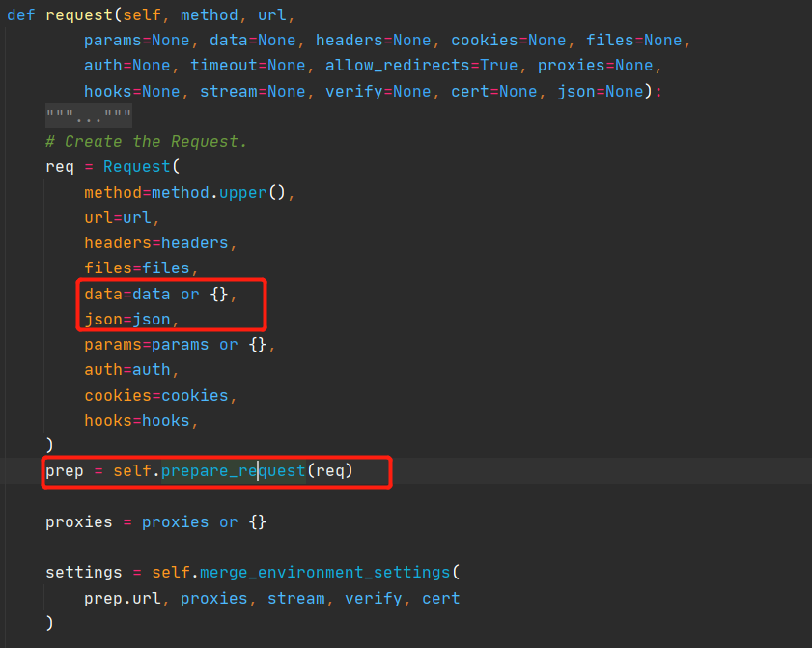Click the files=files argument line
This screenshot has width=812, height=648.
pos(136,268)
